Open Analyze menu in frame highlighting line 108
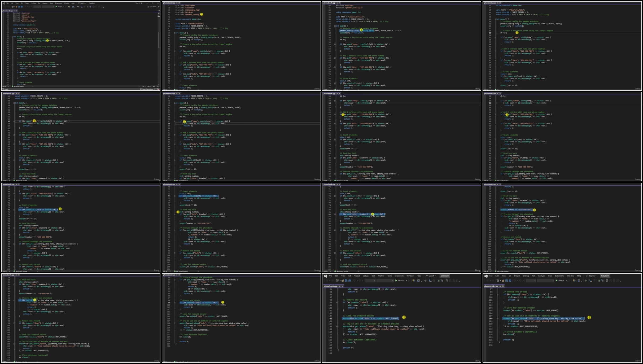 tap(541, 276)
